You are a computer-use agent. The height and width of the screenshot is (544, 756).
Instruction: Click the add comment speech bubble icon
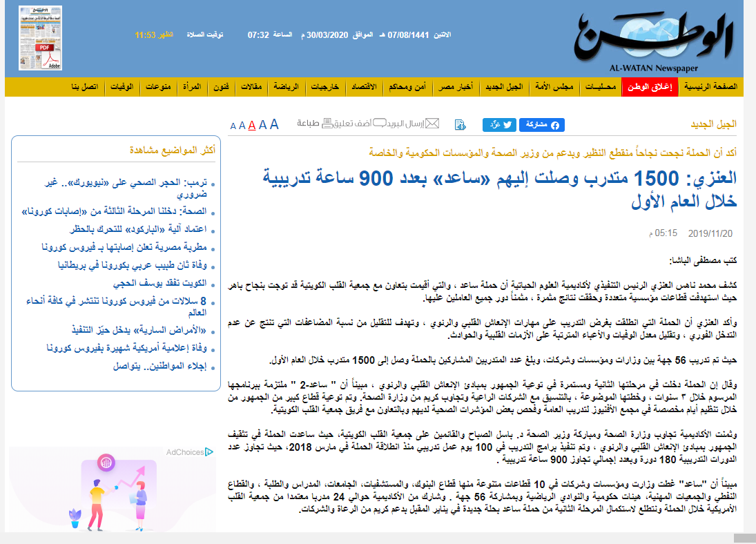coord(378,123)
